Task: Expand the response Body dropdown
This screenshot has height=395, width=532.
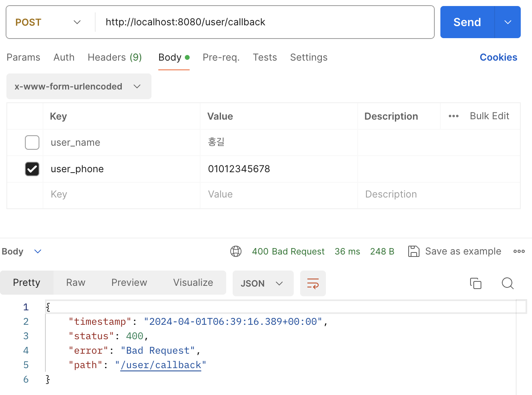Action: pos(22,251)
